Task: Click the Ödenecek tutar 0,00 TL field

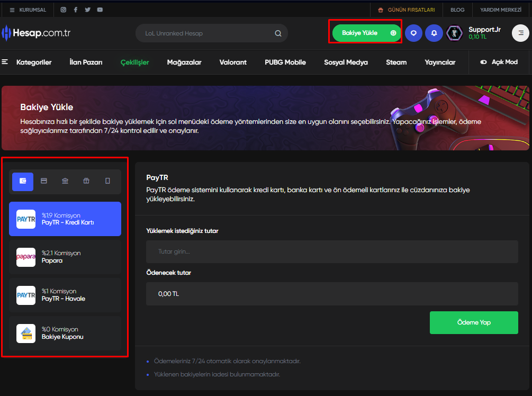Action: pos(332,294)
